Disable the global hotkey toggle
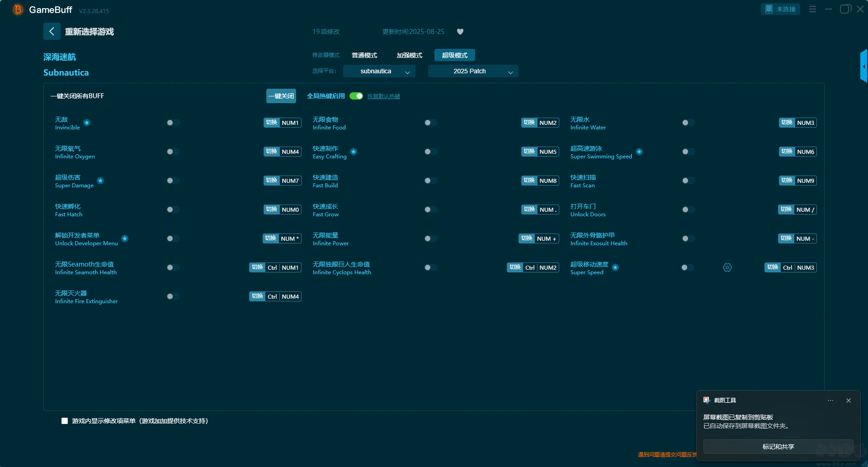Image resolution: width=868 pixels, height=467 pixels. pyautogui.click(x=356, y=96)
